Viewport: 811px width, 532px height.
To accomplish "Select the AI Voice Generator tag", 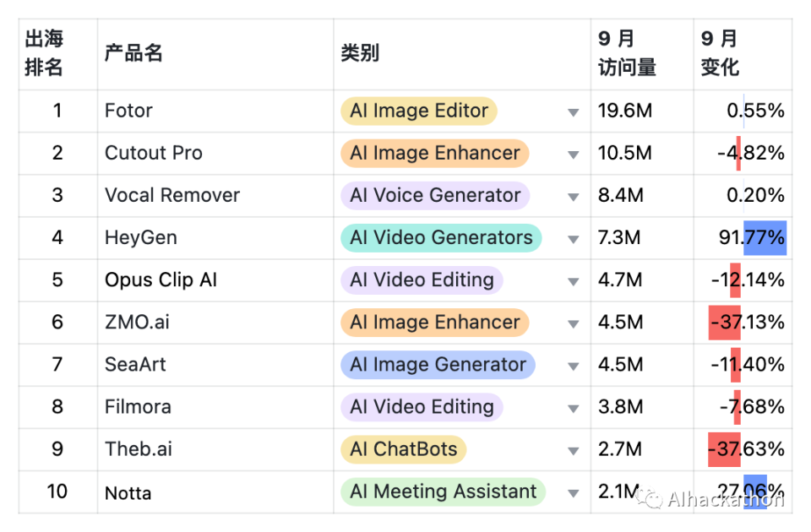I will [x=435, y=195].
